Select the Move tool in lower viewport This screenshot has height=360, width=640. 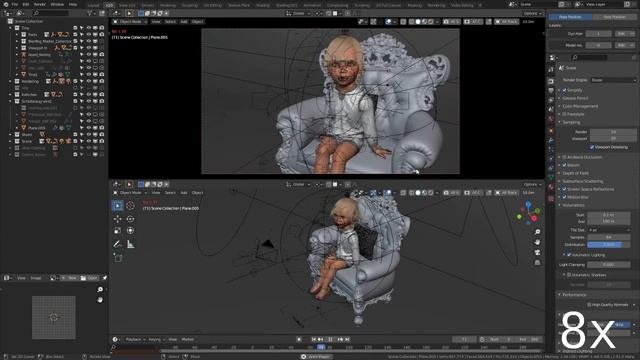(x=118, y=219)
